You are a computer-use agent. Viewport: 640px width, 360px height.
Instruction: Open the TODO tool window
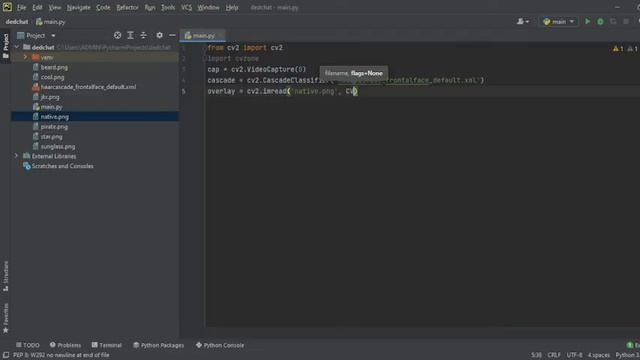[x=27, y=345]
